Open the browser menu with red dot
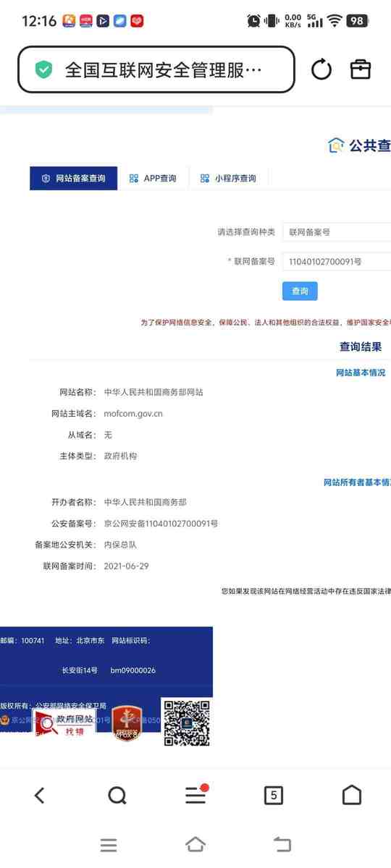Image resolution: width=391 pixels, height=868 pixels. click(196, 793)
